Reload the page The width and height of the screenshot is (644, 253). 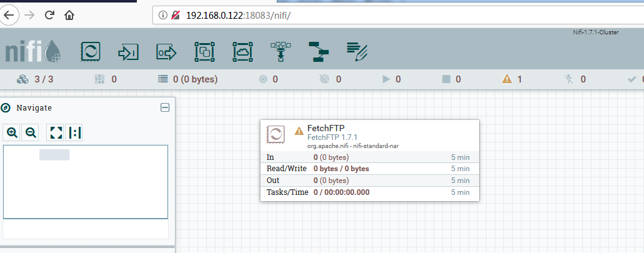pos(50,16)
